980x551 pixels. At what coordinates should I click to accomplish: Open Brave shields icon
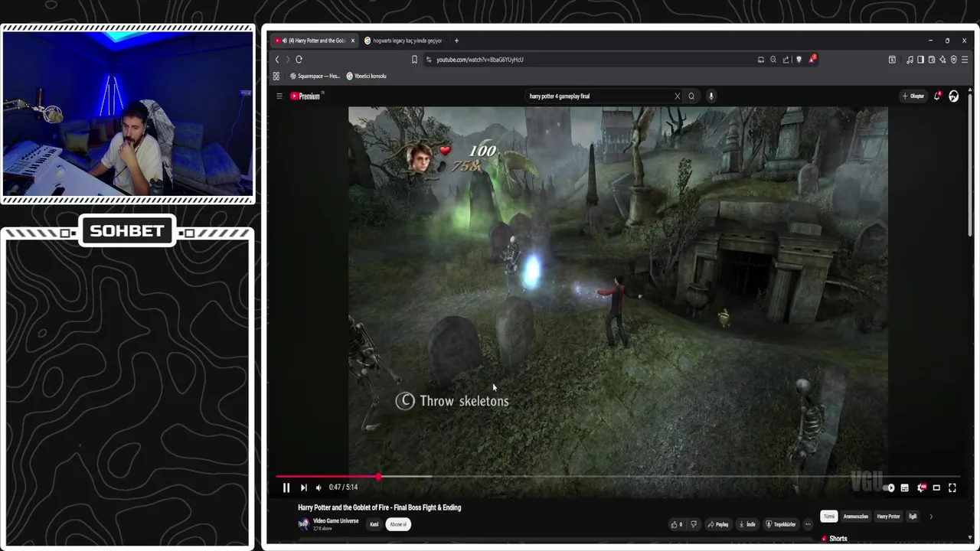(x=799, y=60)
